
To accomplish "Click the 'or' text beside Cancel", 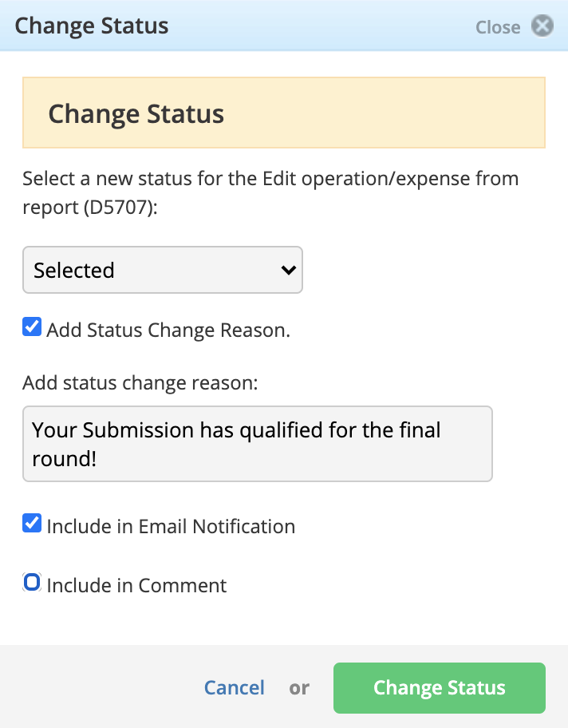I will [299, 688].
